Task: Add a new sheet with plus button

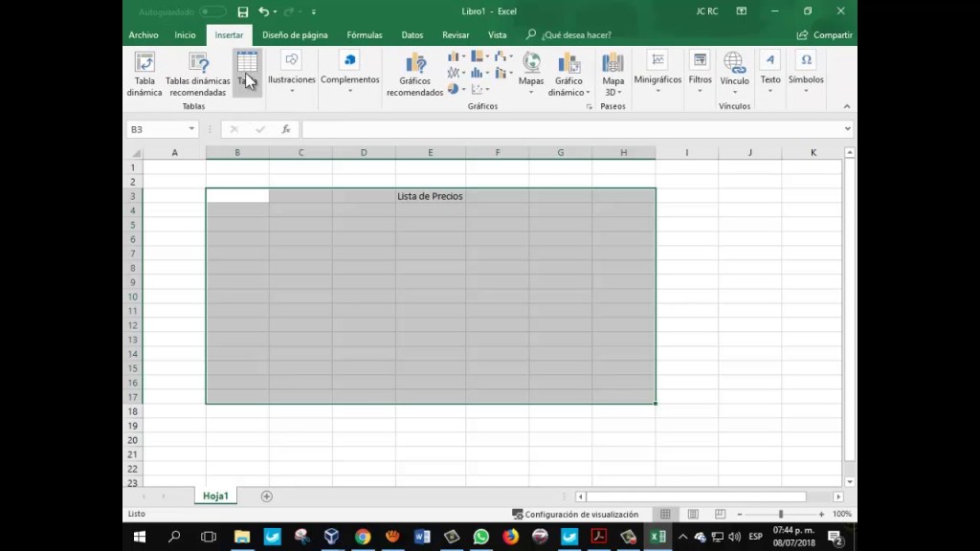Action: 267,496
